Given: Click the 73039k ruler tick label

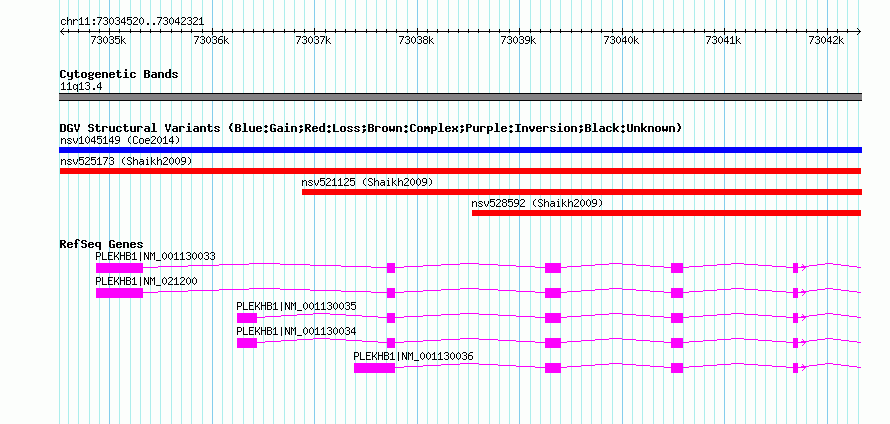Looking at the screenshot, I should coord(518,40).
